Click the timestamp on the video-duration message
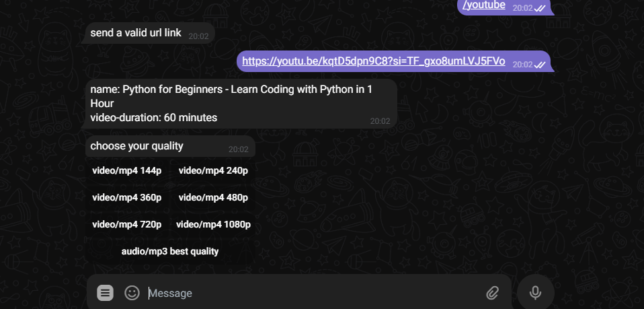This screenshot has height=309, width=644. pyautogui.click(x=380, y=121)
